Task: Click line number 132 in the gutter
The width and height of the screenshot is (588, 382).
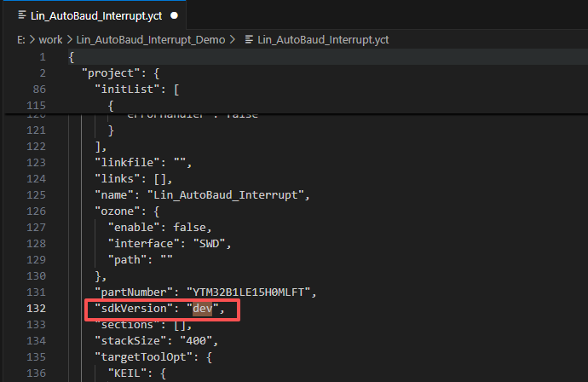Action: point(36,308)
